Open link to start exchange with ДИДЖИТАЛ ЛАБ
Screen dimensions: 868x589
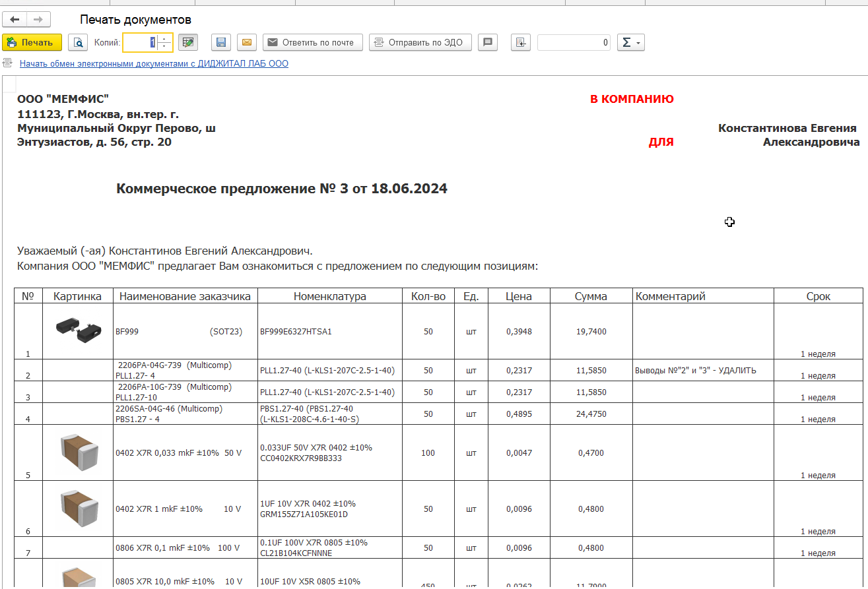(x=154, y=64)
